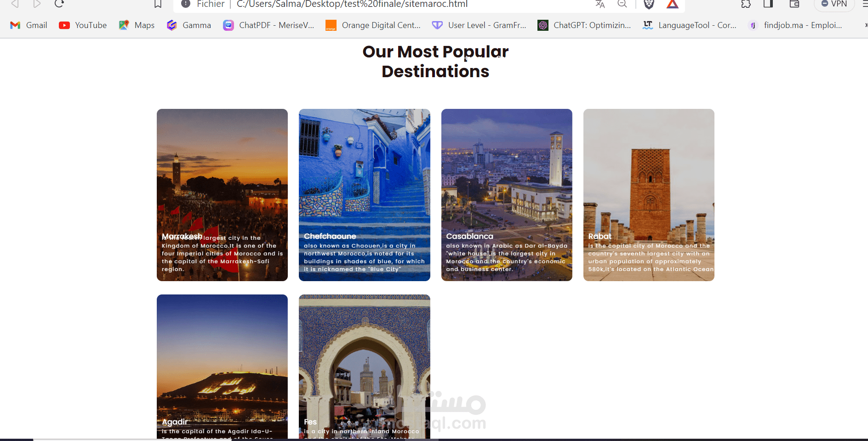Open the Gmail bookmark

coord(29,25)
